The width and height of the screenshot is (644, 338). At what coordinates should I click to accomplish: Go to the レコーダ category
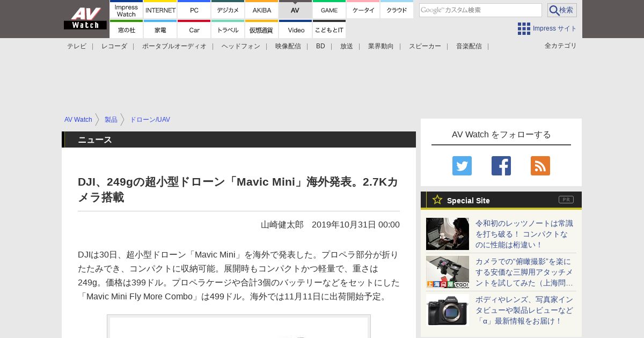point(114,46)
